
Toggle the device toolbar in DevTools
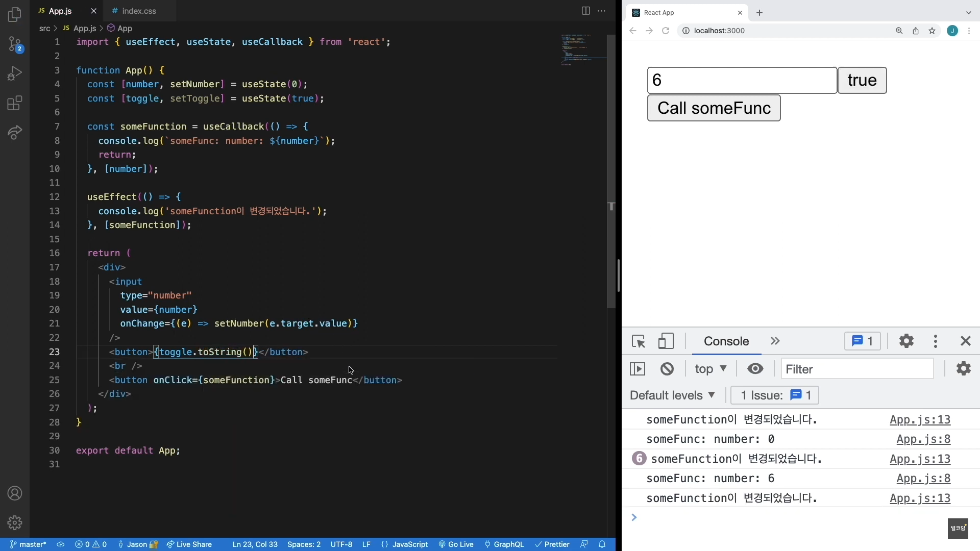666,341
